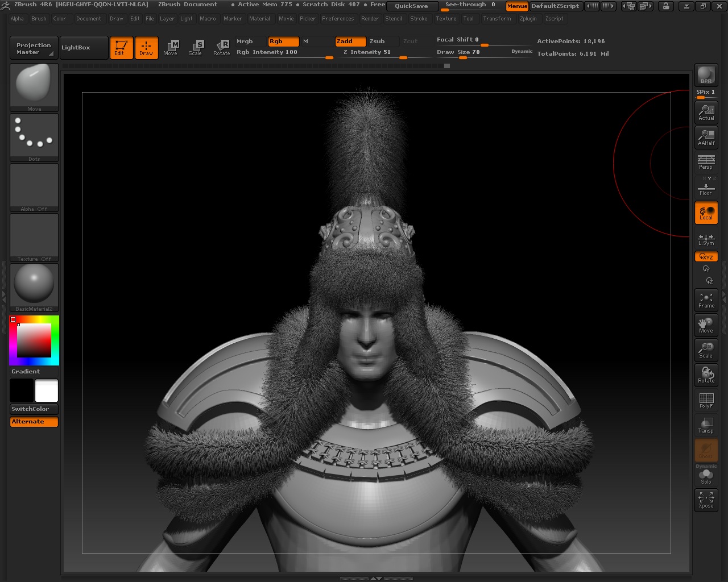Toggle Transp transparency mode
Image resolution: width=728 pixels, height=582 pixels.
pos(706,425)
